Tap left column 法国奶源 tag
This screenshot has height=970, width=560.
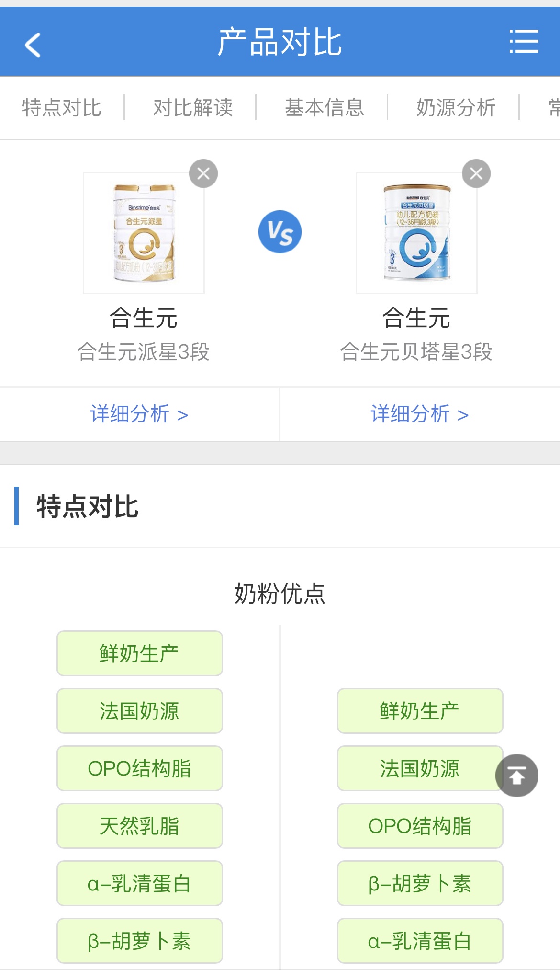(x=139, y=711)
